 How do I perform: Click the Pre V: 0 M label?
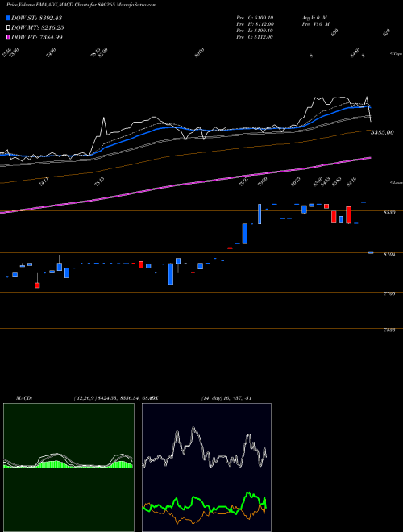pyautogui.click(x=315, y=24)
